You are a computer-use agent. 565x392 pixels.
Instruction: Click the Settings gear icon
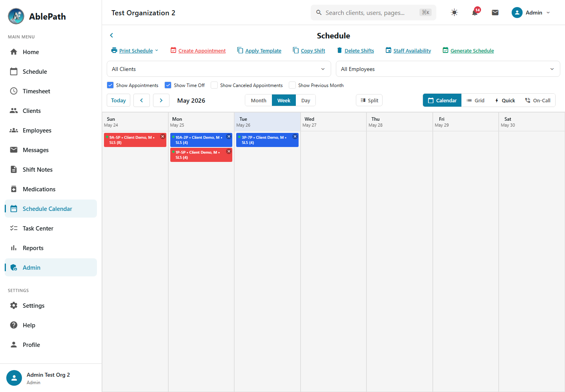click(x=14, y=305)
